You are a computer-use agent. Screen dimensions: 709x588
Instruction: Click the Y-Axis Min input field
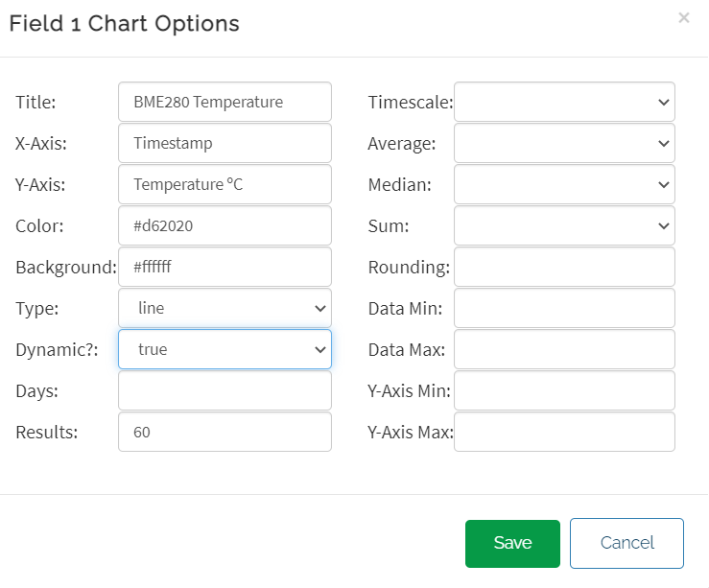coord(564,390)
